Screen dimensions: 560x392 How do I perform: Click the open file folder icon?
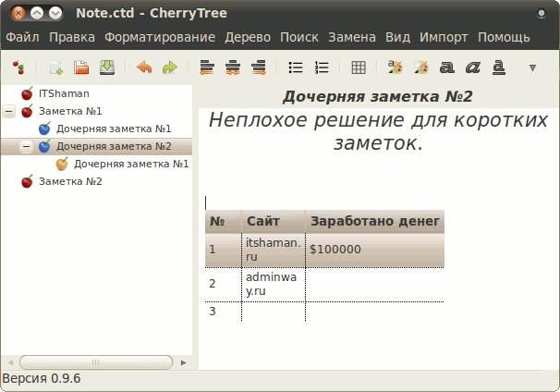pos(81,67)
